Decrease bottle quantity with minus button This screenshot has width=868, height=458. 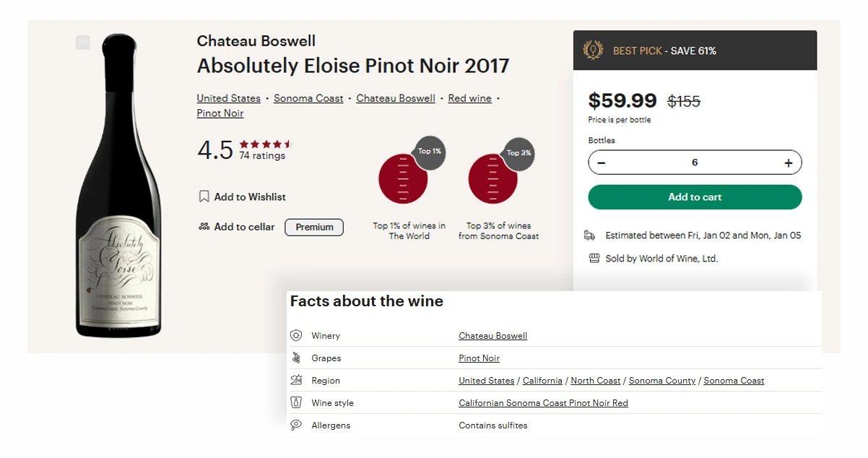(x=602, y=163)
